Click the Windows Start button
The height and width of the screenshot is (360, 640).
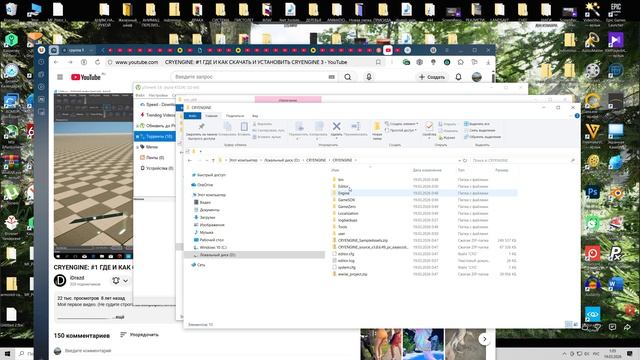pyautogui.click(x=7, y=353)
